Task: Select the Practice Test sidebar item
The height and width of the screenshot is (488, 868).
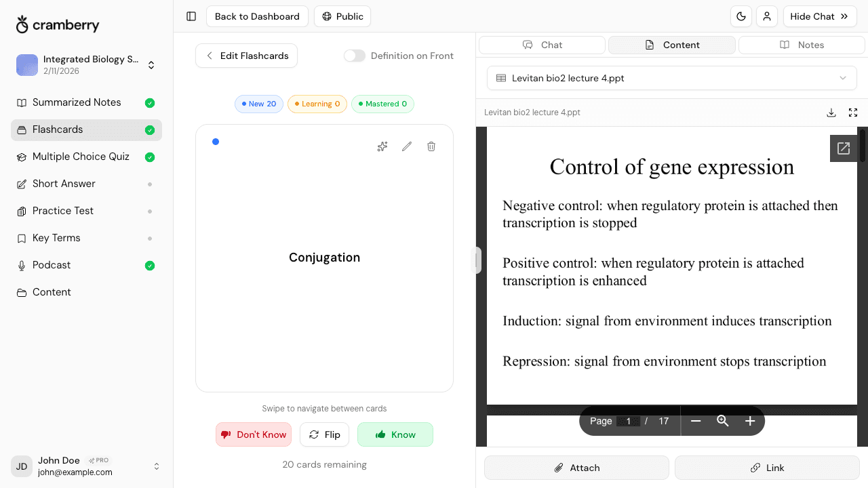Action: tap(62, 211)
